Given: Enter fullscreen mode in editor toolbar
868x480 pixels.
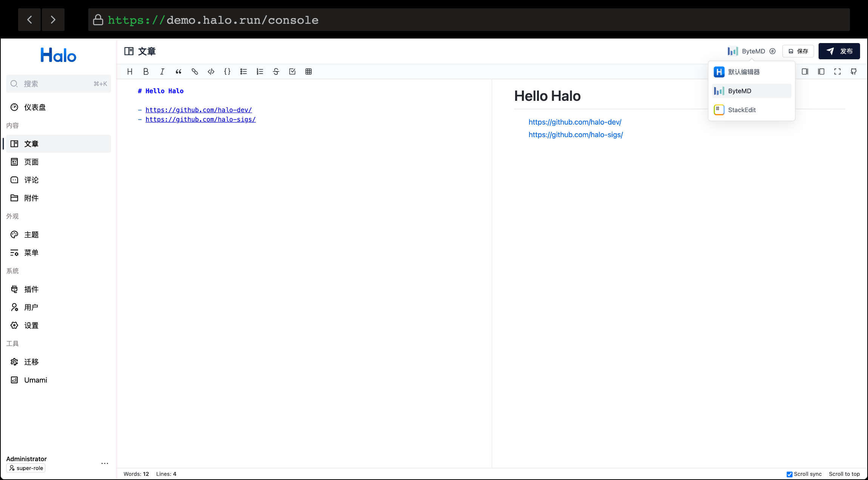Looking at the screenshot, I should (837, 72).
